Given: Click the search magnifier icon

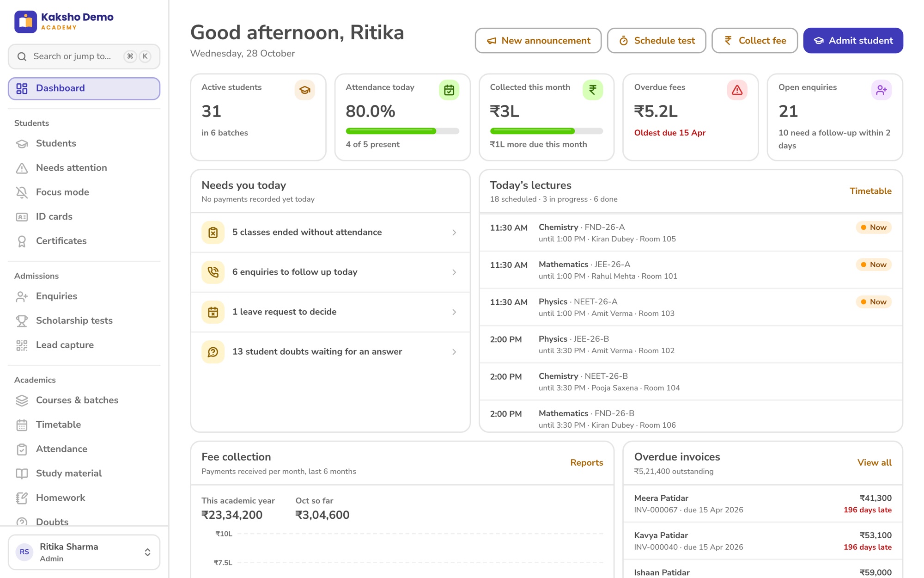Looking at the screenshot, I should click(x=22, y=56).
